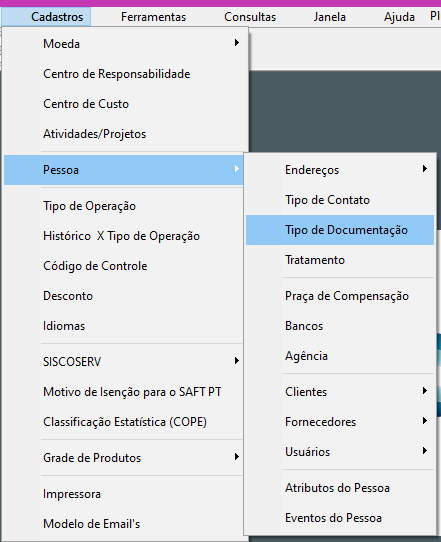The height and width of the screenshot is (542, 441).
Task: Select the Desconto menu item
Action: click(124, 296)
